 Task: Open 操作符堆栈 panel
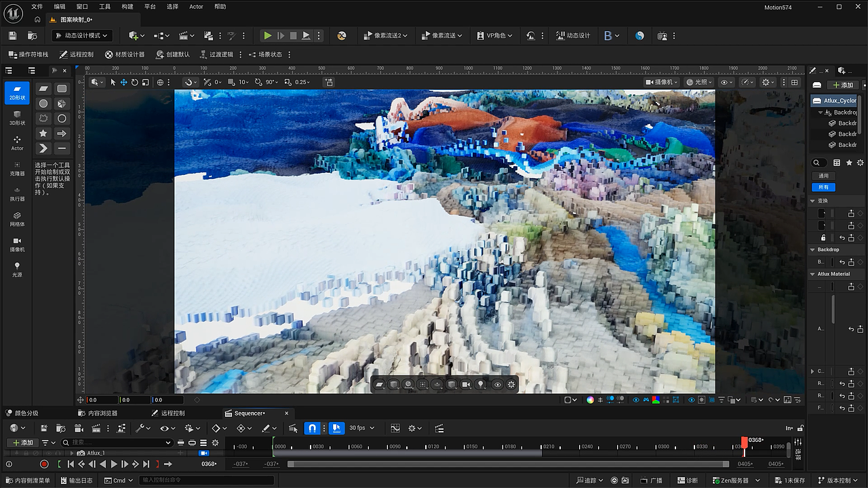[28, 54]
